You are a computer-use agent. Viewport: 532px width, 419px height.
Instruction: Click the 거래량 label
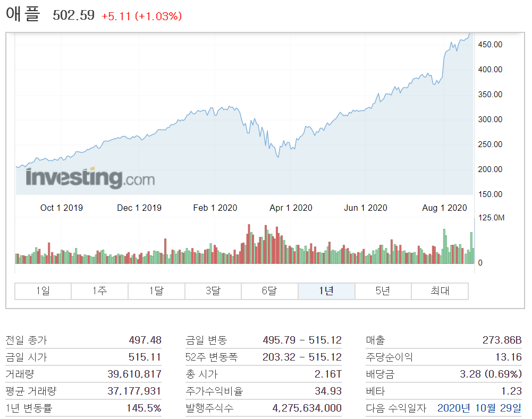20,374
